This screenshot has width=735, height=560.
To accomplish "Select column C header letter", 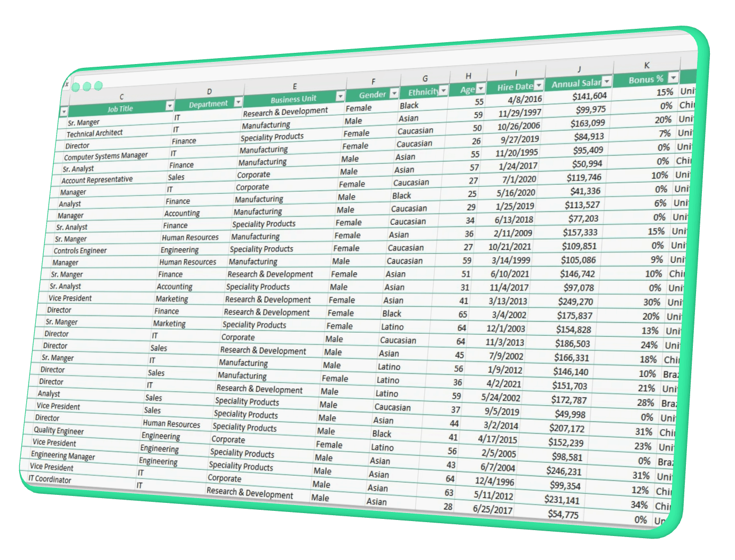I will (122, 97).
